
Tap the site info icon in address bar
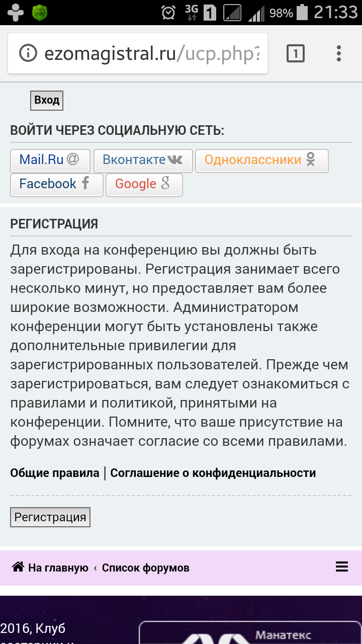(x=28, y=53)
